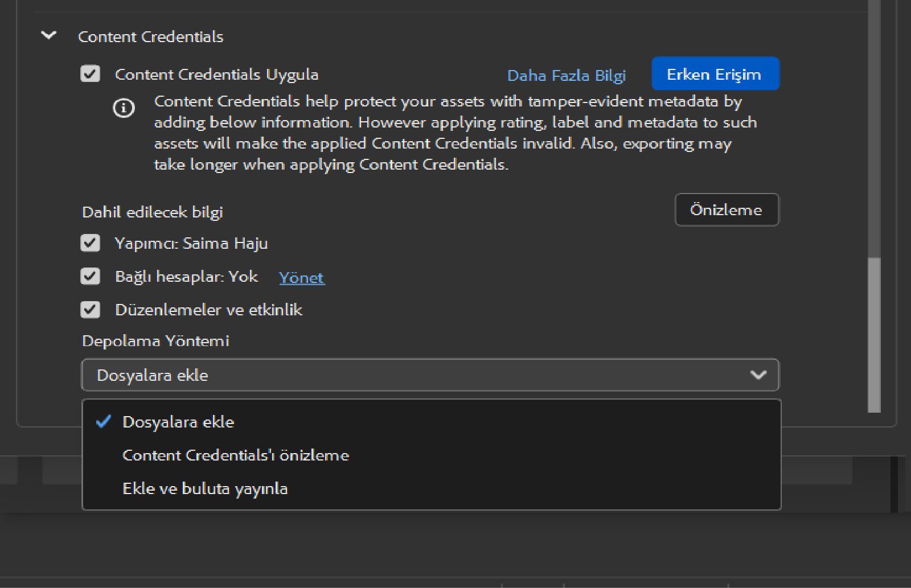Open the Depolama Yöntemi dropdown

(430, 375)
